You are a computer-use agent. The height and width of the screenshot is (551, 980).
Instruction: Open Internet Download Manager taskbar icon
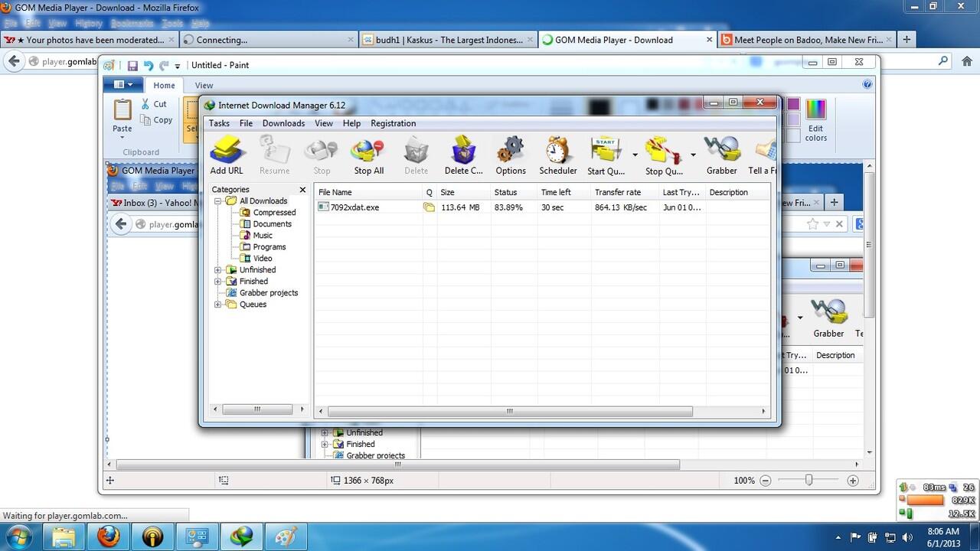click(242, 536)
